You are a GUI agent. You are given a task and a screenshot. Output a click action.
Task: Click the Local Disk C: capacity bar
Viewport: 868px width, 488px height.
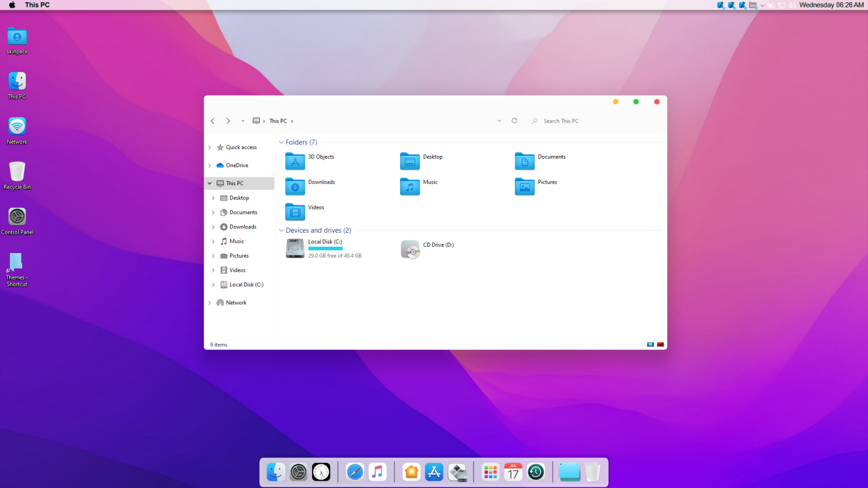[x=325, y=248]
